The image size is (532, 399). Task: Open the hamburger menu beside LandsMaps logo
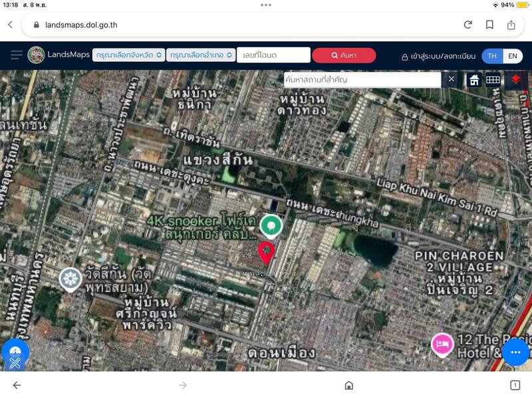click(x=16, y=55)
